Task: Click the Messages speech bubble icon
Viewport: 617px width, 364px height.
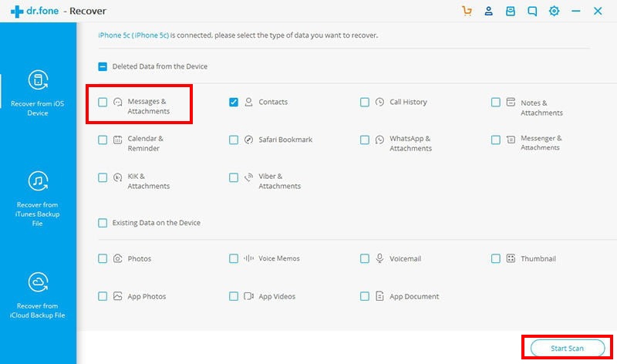Action: (x=118, y=103)
